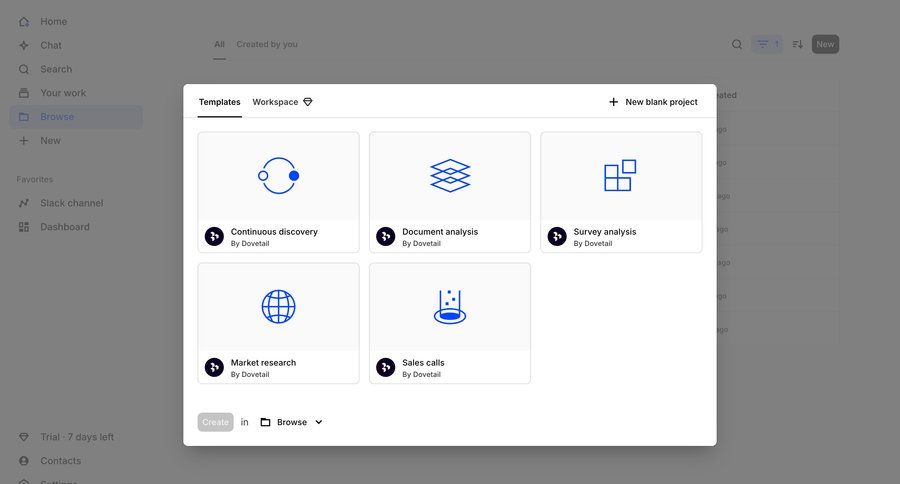
Task: Choose the Sales calls beaker icon
Action: [450, 307]
